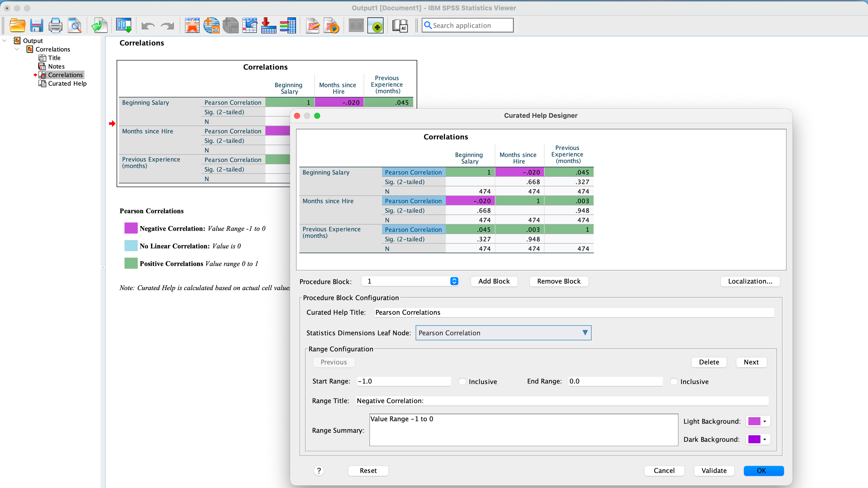Click the greyed-out round table toolbar icon
The width and height of the screenshot is (868, 488).
[231, 25]
